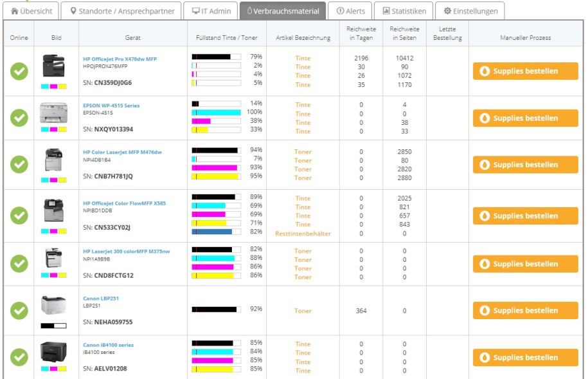This screenshot has width=588, height=379.
Task: Click Manueller Prozess column header
Action: (526, 37)
